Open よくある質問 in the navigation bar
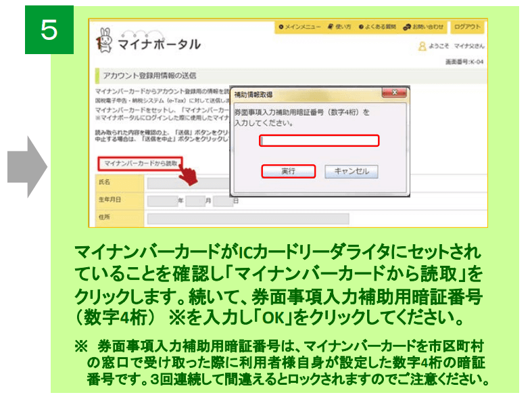 (x=377, y=27)
